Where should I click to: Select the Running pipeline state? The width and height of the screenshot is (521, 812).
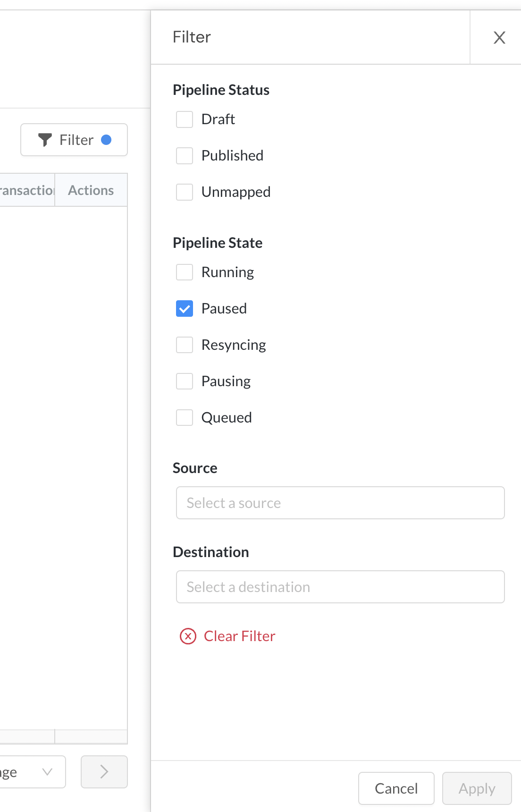185,272
